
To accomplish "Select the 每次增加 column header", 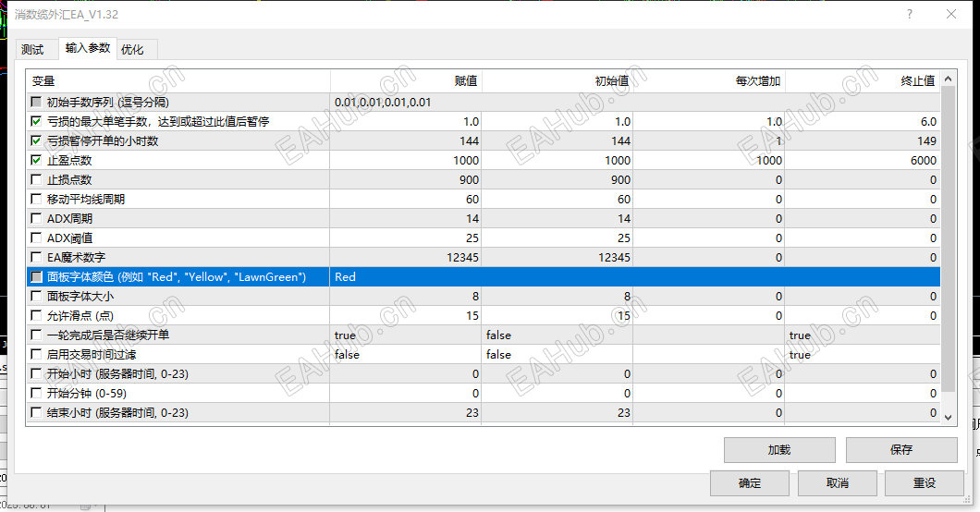I will tap(709, 80).
